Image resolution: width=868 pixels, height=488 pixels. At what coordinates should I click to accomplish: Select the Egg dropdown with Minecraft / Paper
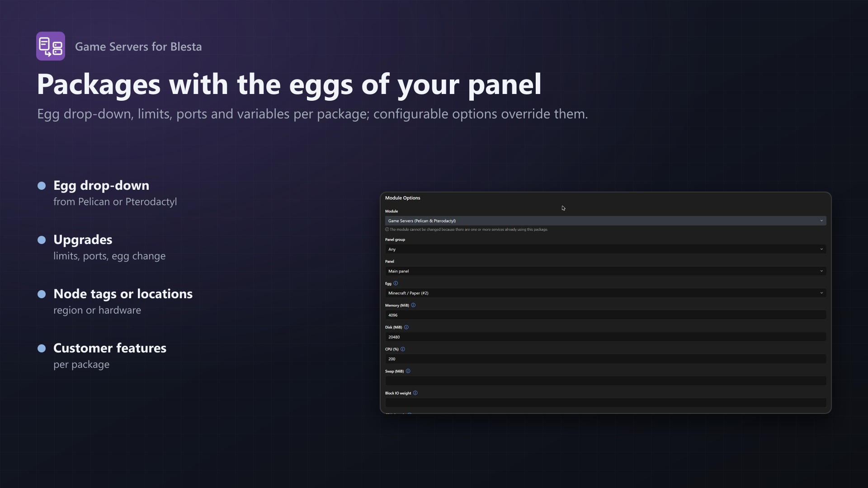pyautogui.click(x=605, y=293)
